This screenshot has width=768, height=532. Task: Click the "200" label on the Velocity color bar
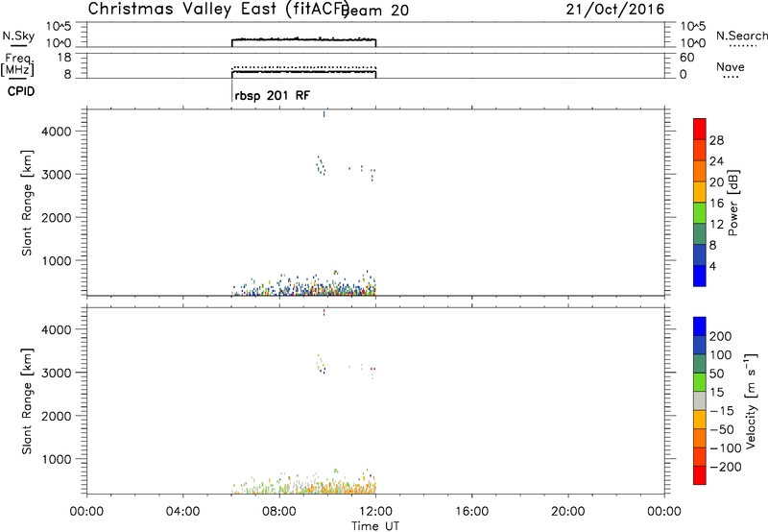(x=721, y=336)
